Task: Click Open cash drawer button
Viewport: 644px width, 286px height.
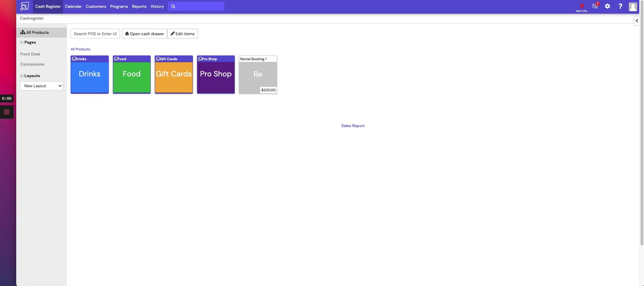Action: click(145, 34)
